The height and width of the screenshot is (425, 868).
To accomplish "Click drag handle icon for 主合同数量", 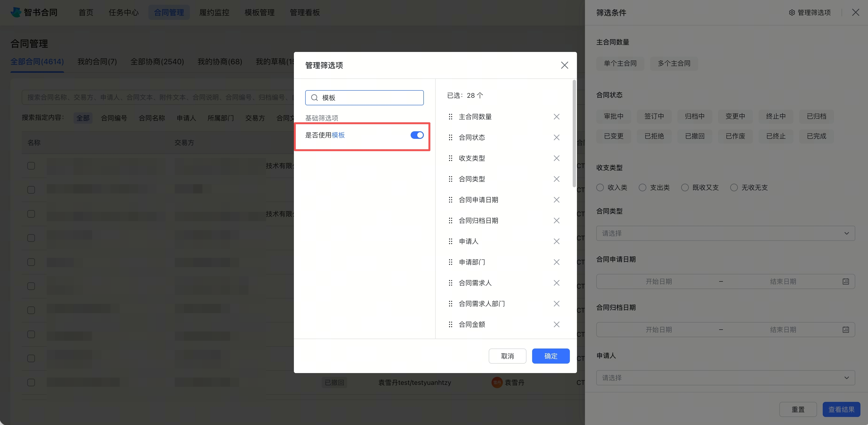I will [x=451, y=117].
